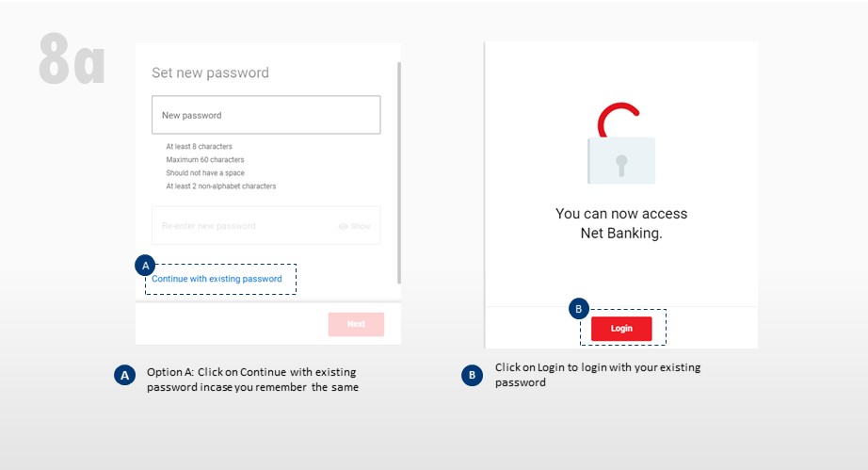Click the 'At least 8 characters' rule
The height and width of the screenshot is (470, 868).
199,147
